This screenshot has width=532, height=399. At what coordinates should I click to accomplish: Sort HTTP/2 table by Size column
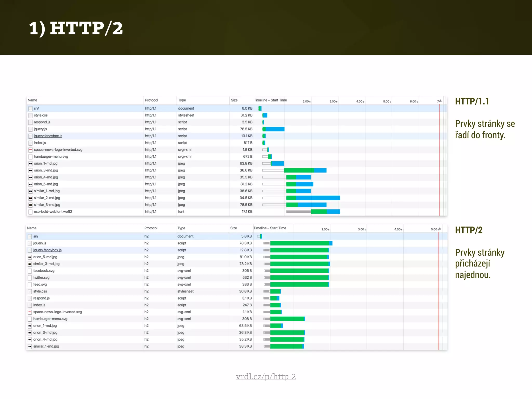(241, 228)
